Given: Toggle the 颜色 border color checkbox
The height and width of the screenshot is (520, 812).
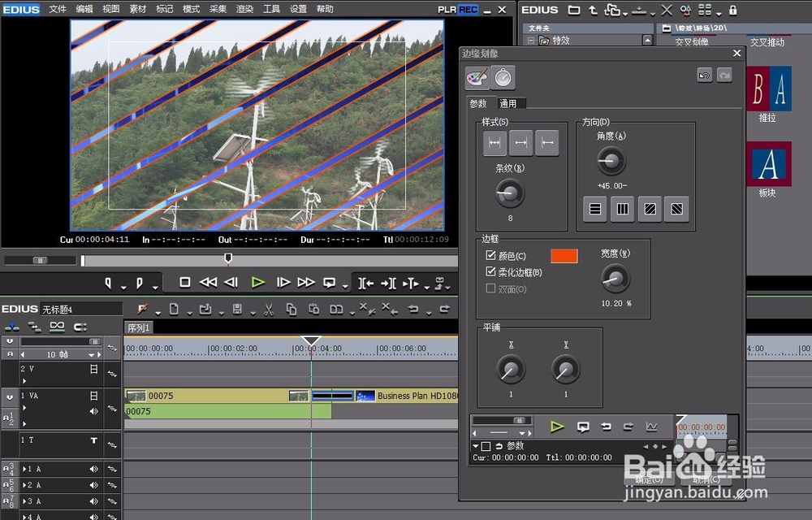Looking at the screenshot, I should click(x=491, y=255).
